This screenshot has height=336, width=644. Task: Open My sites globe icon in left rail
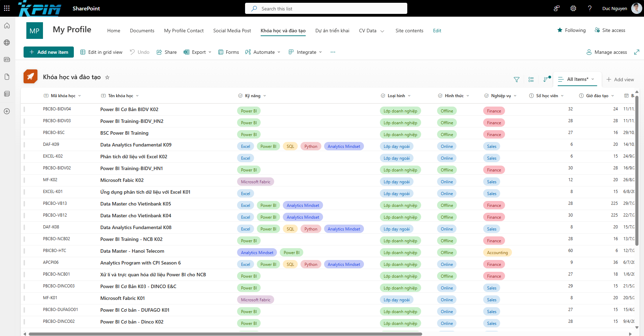(7, 43)
